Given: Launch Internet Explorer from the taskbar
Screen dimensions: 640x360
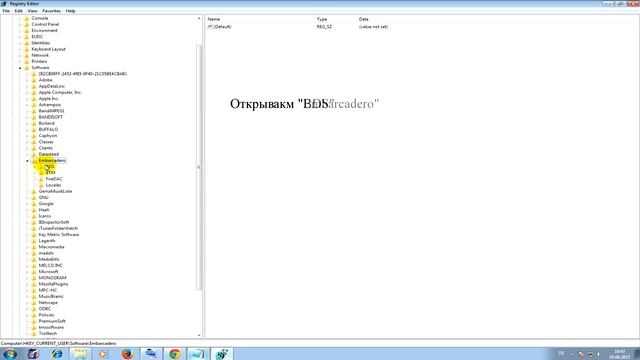Looking at the screenshot, I should click(57, 354).
